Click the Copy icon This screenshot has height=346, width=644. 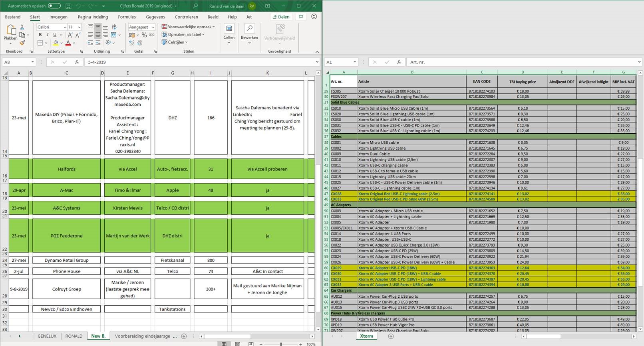(x=22, y=35)
